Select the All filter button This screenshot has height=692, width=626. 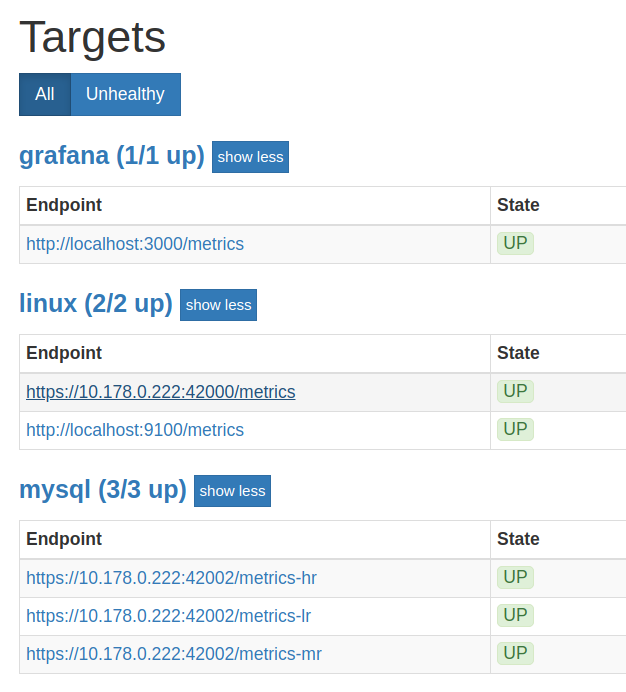tap(45, 94)
